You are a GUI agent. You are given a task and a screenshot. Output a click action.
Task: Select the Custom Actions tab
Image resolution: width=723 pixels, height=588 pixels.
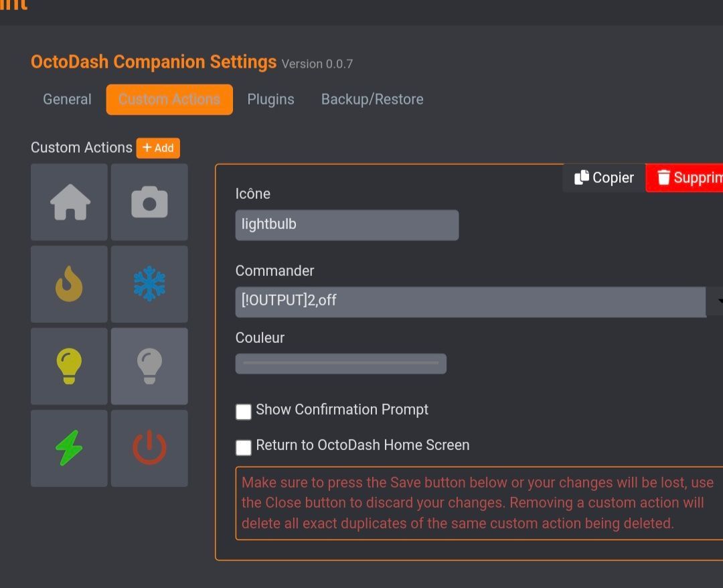pos(169,100)
